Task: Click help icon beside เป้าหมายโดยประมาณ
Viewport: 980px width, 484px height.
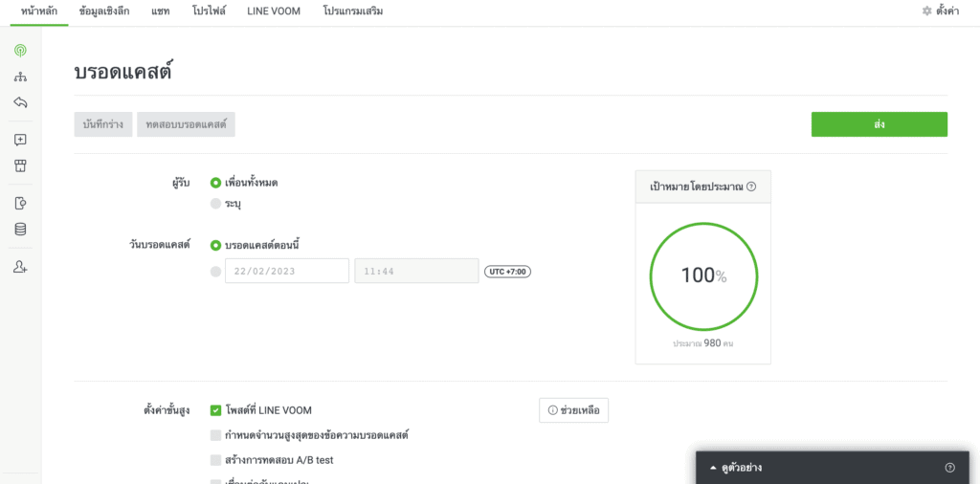Action: [751, 187]
